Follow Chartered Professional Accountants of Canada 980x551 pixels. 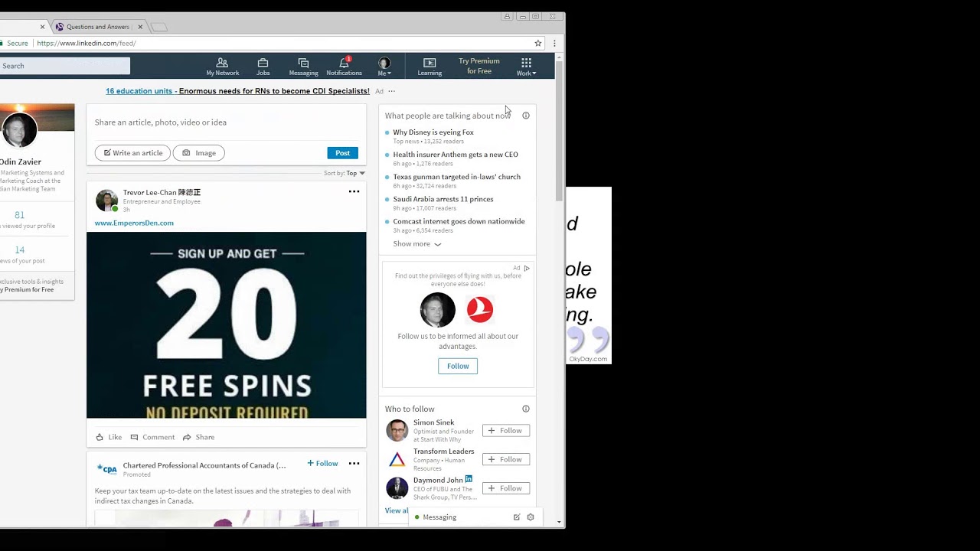[x=322, y=463]
